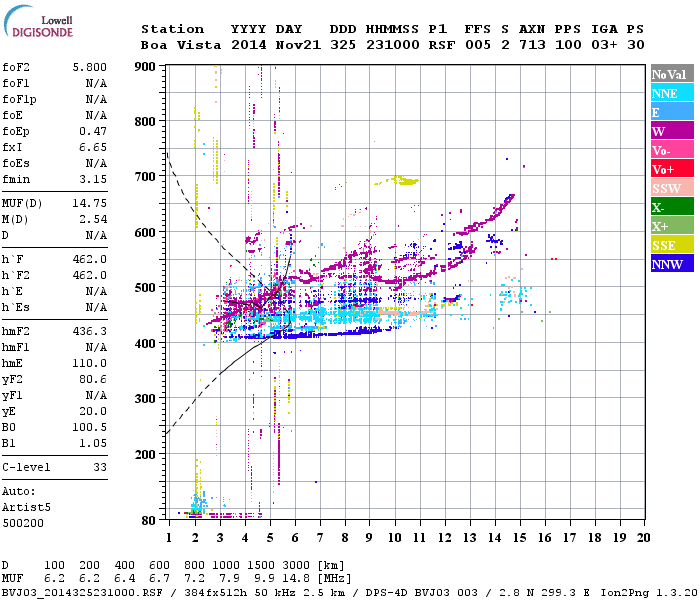Click the MUF value 14.8 at 3000 km
700x600 pixels.
296,579
